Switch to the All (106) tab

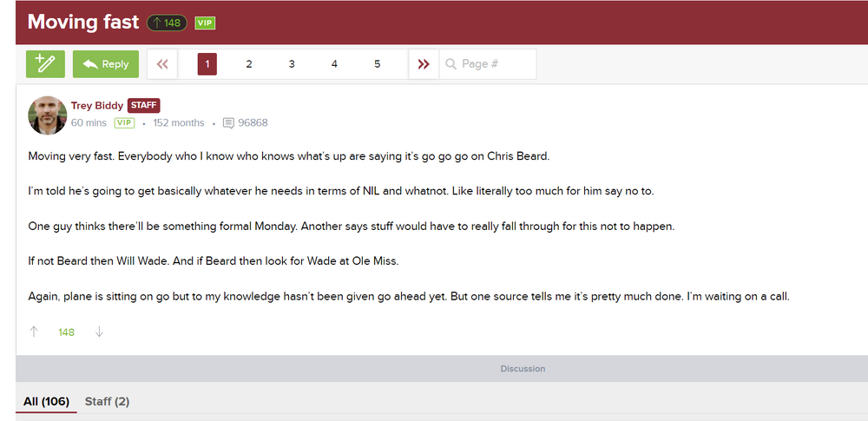click(x=46, y=401)
